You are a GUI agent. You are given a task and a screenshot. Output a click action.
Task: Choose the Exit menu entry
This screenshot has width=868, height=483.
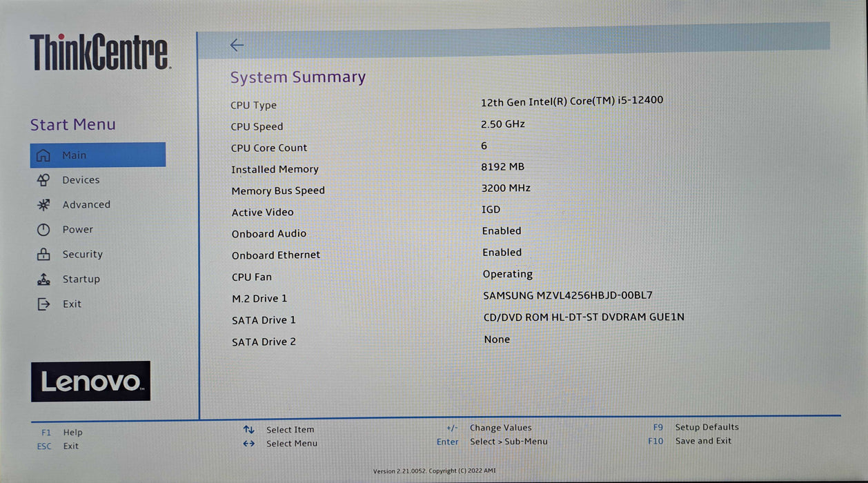coord(72,304)
